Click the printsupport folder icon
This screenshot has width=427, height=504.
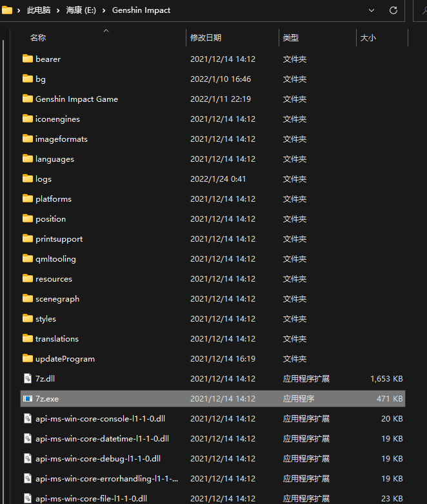coord(28,238)
